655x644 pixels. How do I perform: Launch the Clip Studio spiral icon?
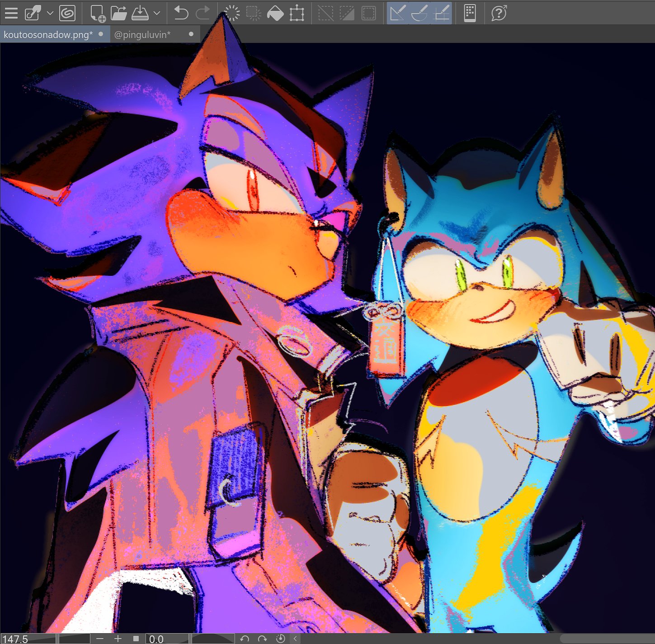[67, 13]
